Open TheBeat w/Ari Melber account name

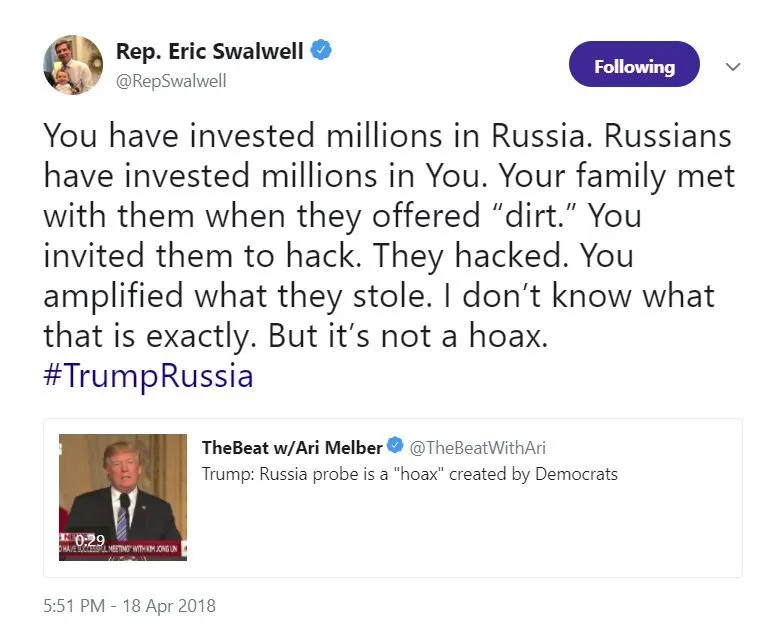tap(292, 447)
